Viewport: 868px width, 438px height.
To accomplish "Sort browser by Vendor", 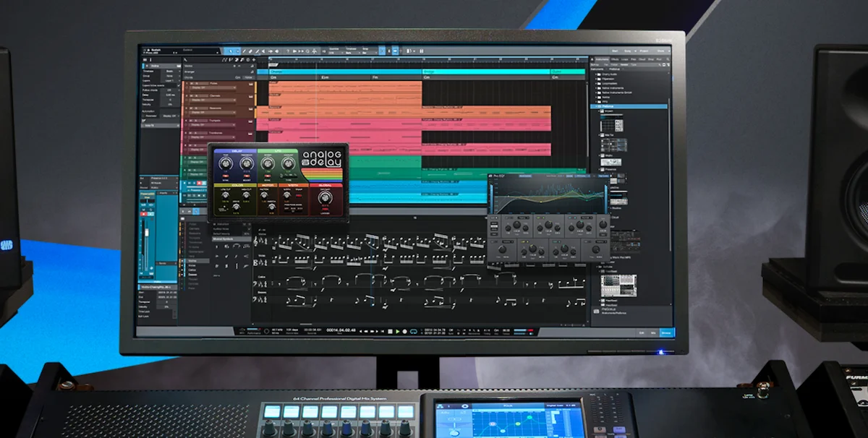I will point(624,65).
